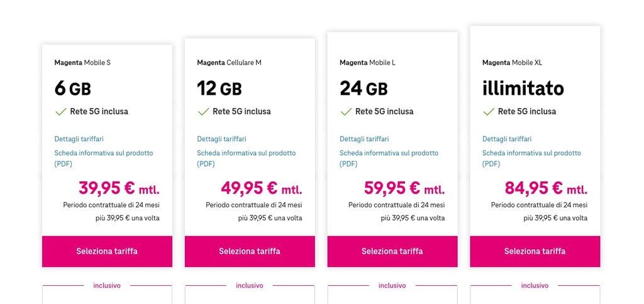The width and height of the screenshot is (644, 304).
Task: Select tariff for Magenta Cellulare M
Action: click(x=250, y=251)
